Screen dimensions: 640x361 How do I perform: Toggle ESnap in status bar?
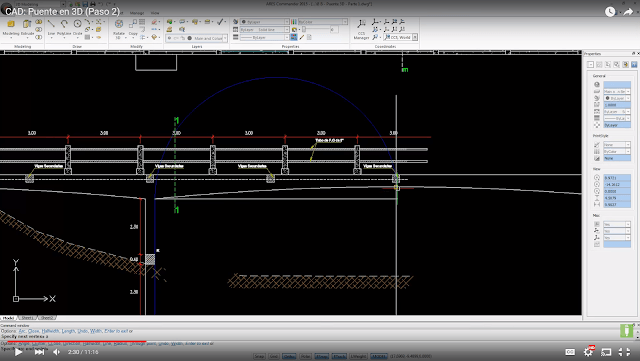322,357
